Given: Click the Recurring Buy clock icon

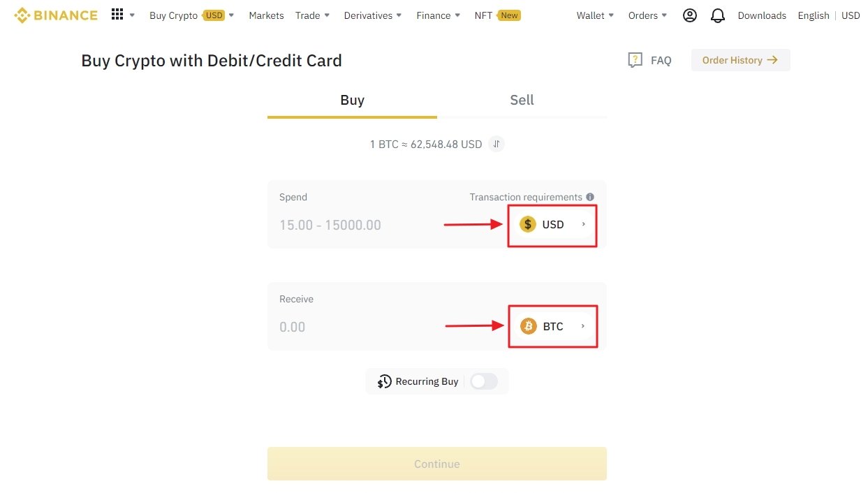Looking at the screenshot, I should tap(384, 381).
